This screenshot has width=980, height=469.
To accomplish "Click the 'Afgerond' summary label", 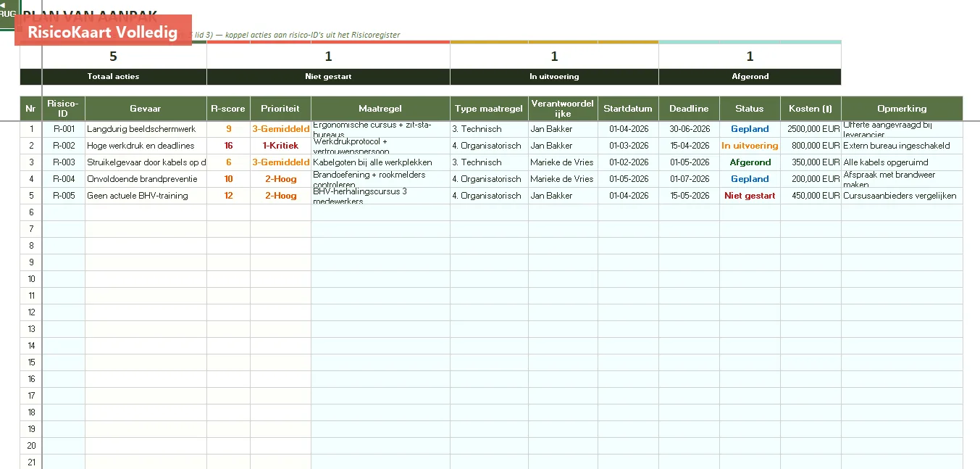I will [x=750, y=76].
